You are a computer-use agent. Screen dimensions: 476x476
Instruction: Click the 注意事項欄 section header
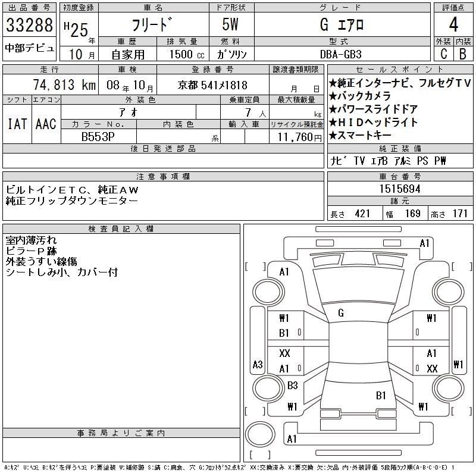(163, 176)
